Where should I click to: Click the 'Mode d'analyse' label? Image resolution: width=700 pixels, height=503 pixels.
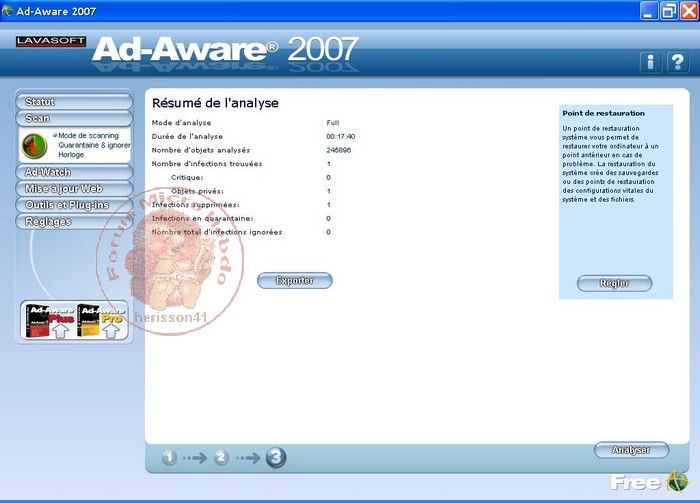coord(181,123)
